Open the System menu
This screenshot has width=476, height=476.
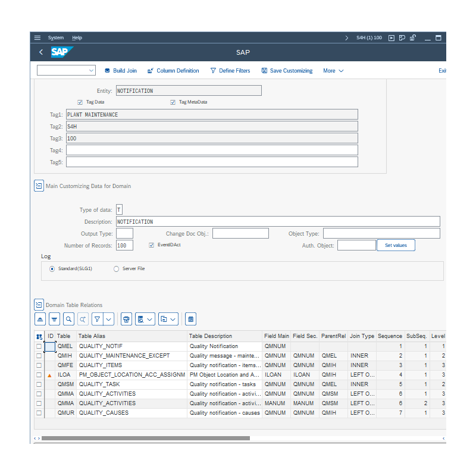pos(55,37)
